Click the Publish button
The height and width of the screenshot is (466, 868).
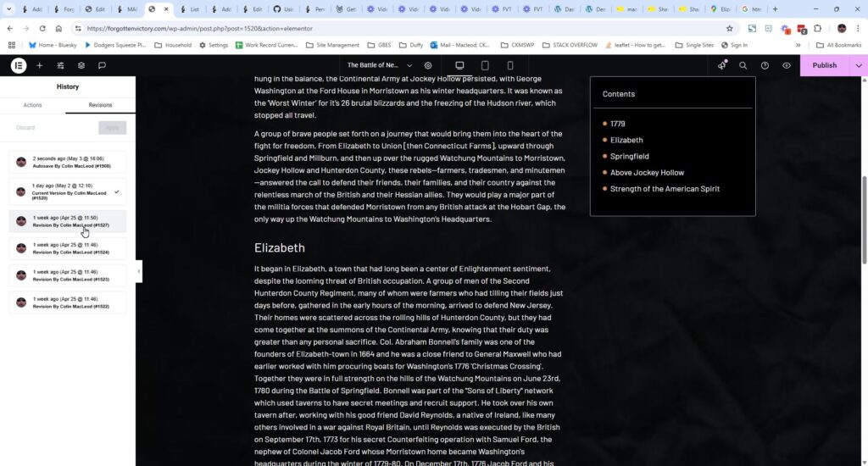[824, 65]
